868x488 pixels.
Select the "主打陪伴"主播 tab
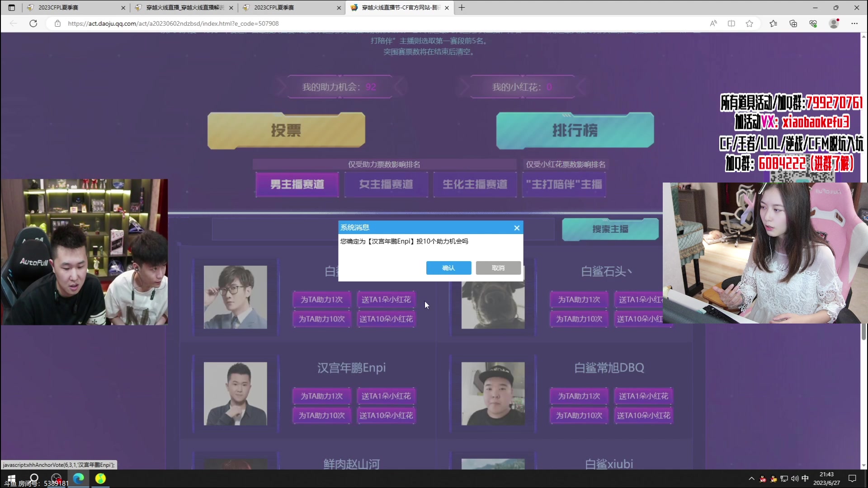click(564, 184)
